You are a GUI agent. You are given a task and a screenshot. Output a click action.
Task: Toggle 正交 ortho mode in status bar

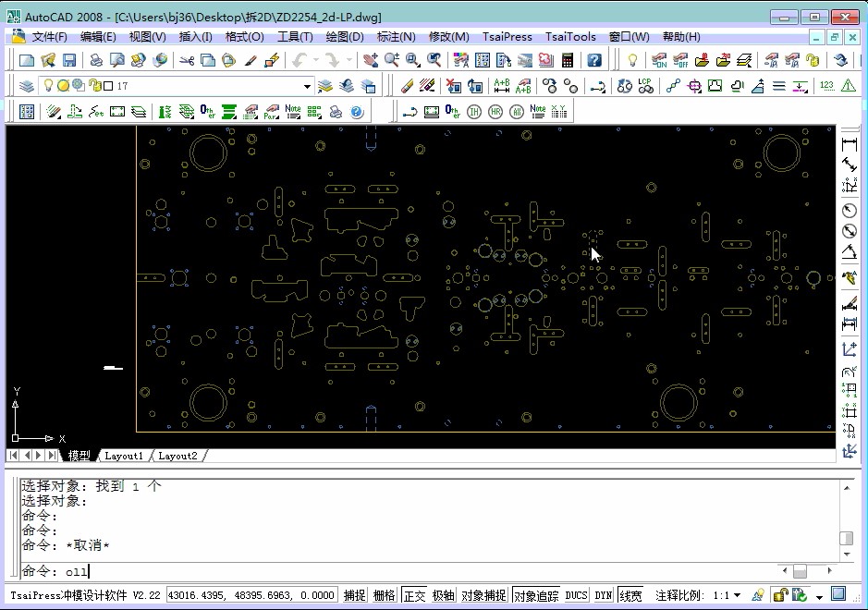tap(413, 595)
